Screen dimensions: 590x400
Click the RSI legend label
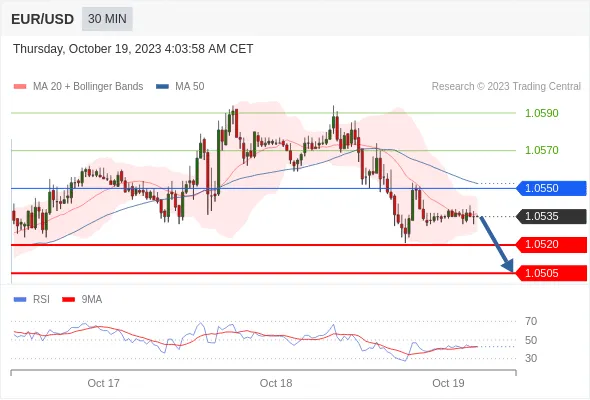tap(41, 300)
